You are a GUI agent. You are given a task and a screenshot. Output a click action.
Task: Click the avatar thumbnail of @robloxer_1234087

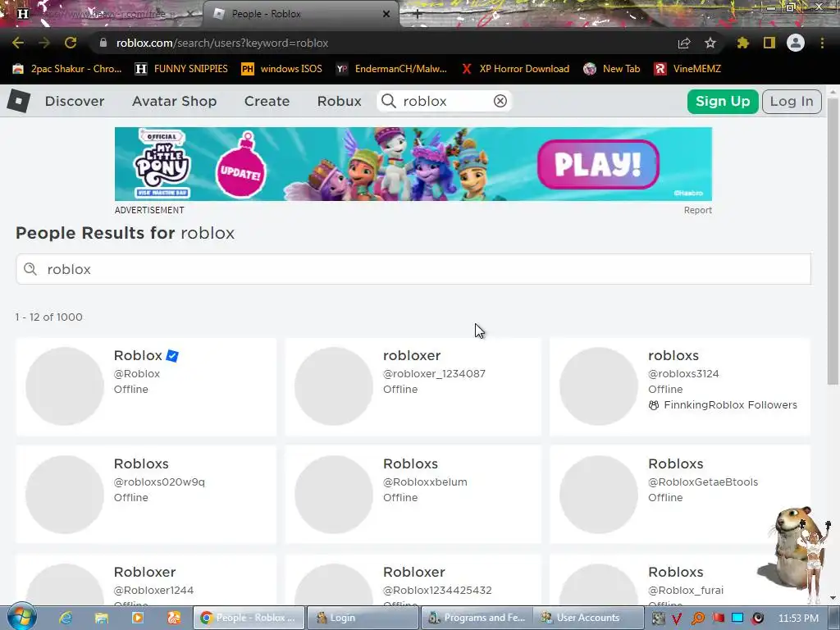tap(334, 386)
